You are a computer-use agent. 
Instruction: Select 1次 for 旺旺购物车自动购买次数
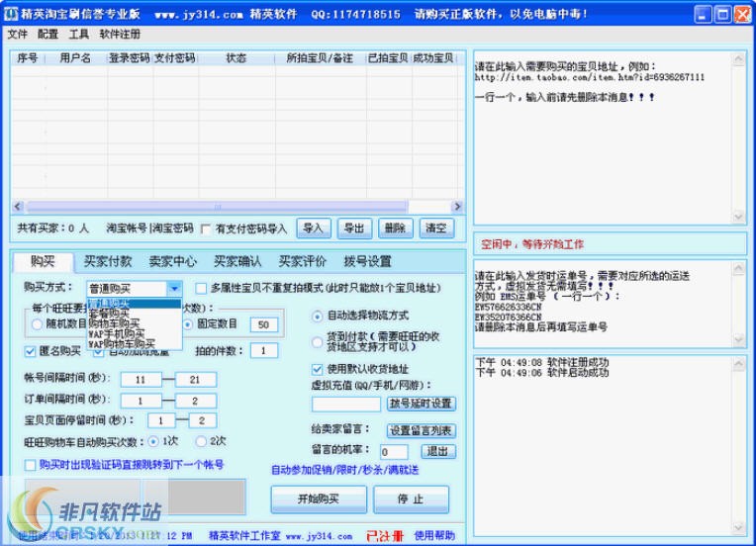(x=153, y=441)
